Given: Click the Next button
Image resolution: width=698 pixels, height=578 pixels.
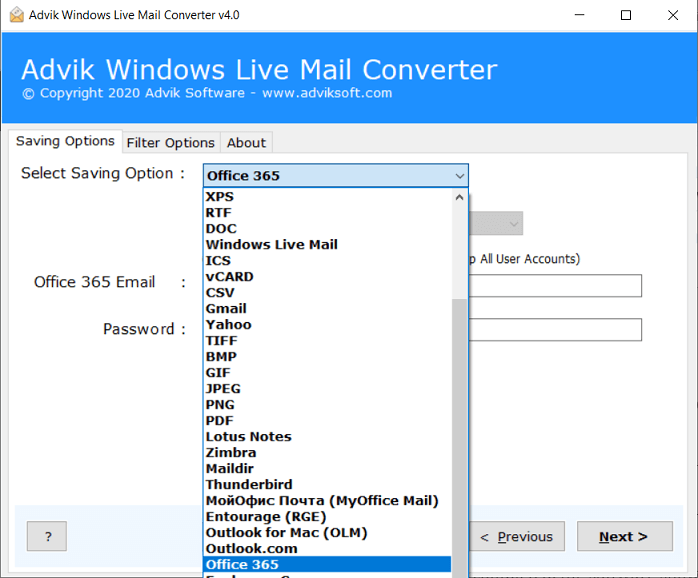Looking at the screenshot, I should pyautogui.click(x=625, y=537).
